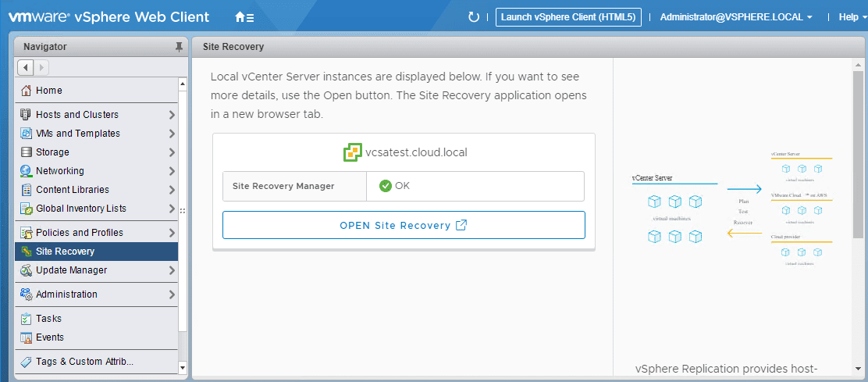Expand VMs and Templates chevron
The height and width of the screenshot is (382, 868).
point(172,134)
